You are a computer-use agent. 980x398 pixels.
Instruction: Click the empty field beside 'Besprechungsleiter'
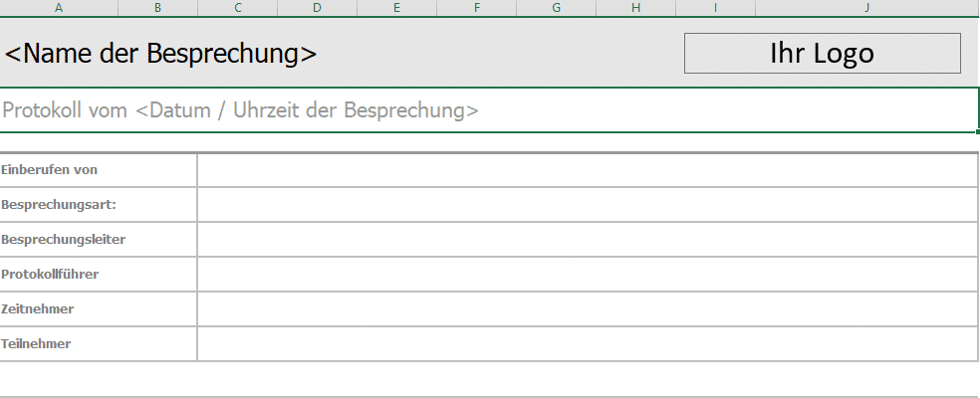coord(588,240)
